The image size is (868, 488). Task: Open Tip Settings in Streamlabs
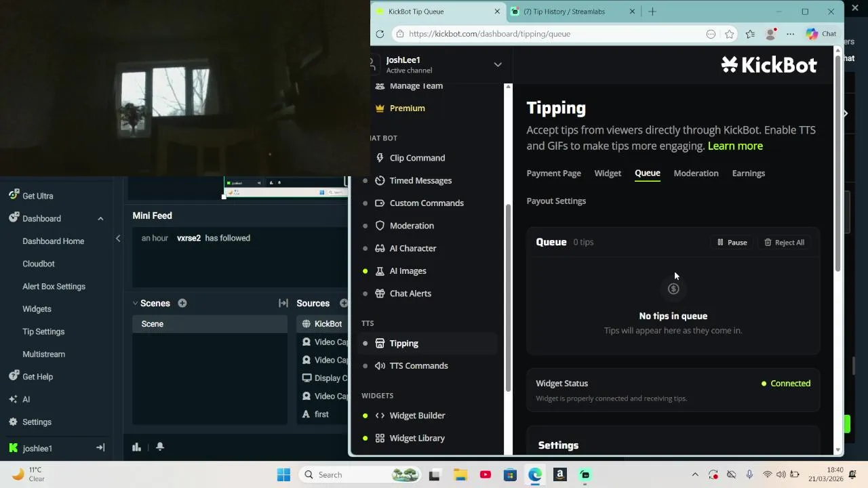[43, 331]
